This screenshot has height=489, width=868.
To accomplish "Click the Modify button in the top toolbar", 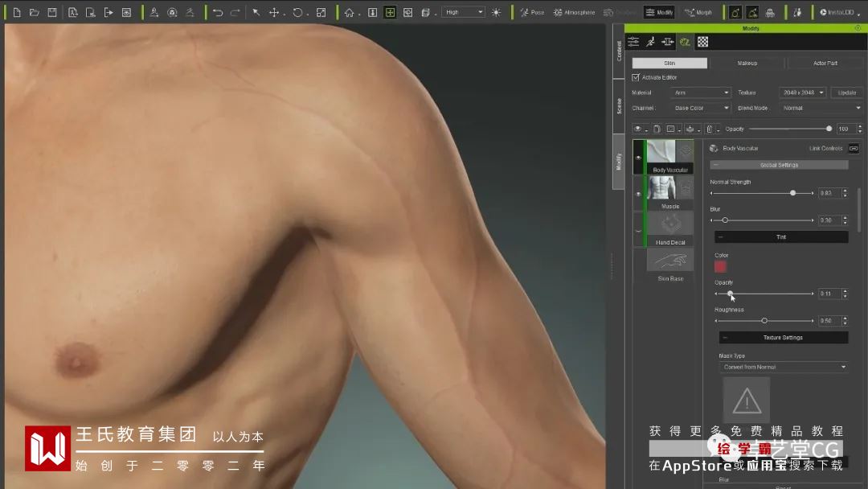I will pos(659,12).
